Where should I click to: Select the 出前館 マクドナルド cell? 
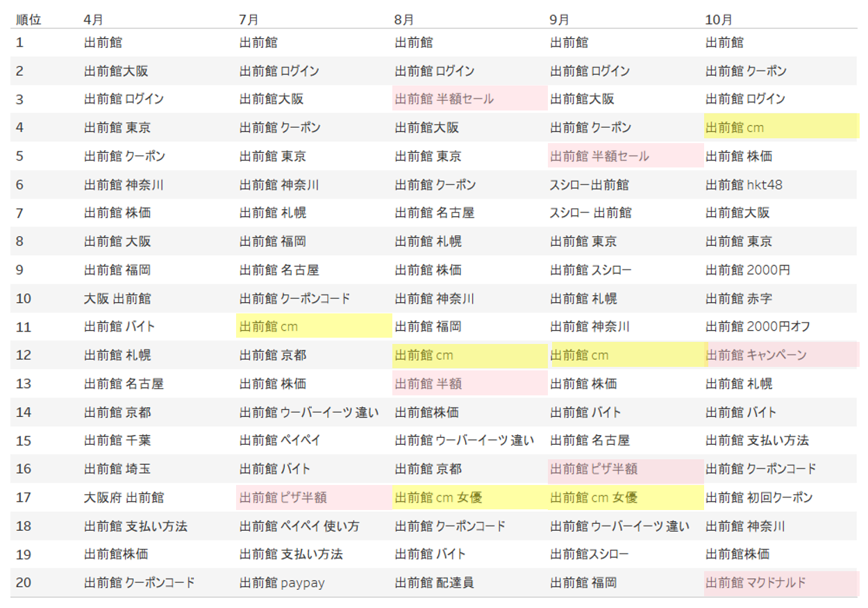[782, 582]
